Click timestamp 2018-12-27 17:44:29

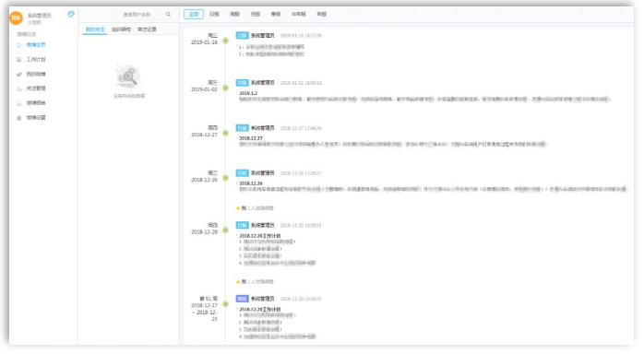(301, 128)
